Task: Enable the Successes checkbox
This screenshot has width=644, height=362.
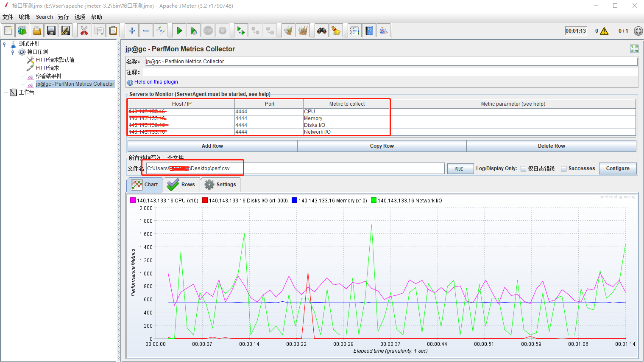Action: 563,168
